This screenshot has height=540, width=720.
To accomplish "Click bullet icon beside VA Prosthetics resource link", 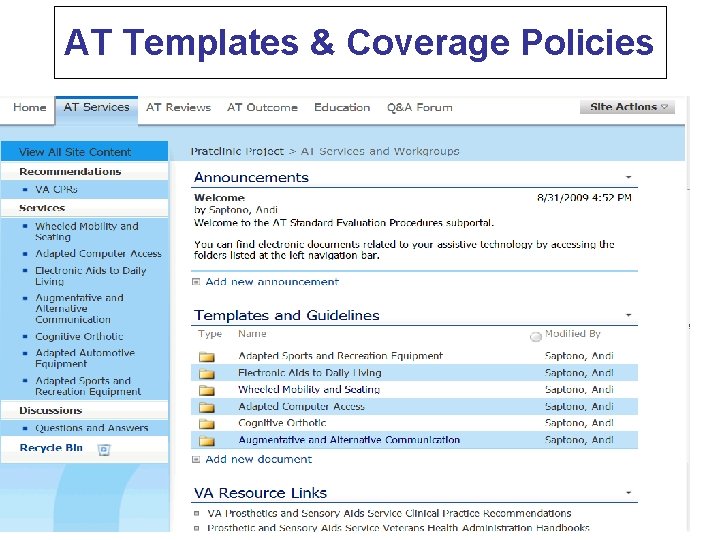I will pyautogui.click(x=197, y=513).
